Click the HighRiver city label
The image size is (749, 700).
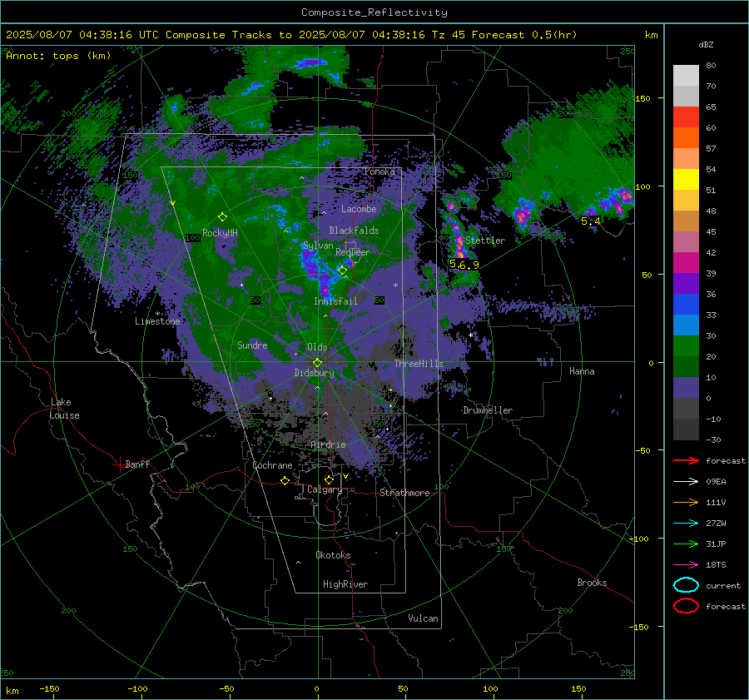pos(345,584)
